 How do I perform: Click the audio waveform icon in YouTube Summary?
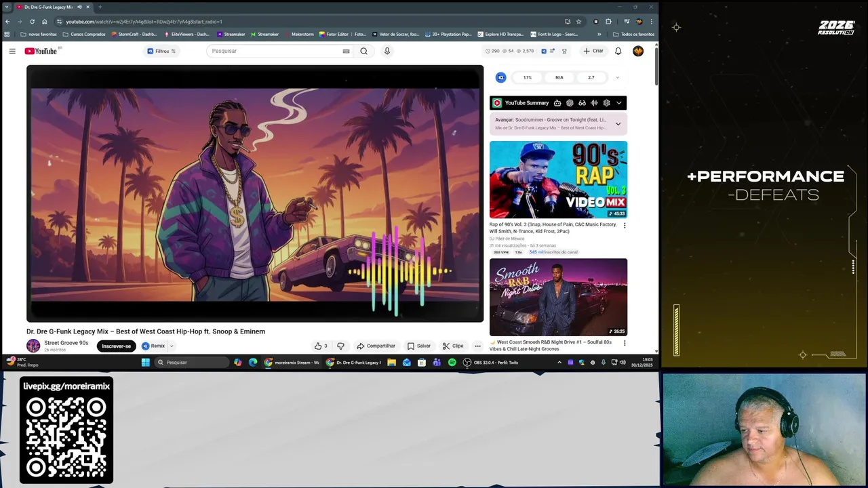(594, 103)
